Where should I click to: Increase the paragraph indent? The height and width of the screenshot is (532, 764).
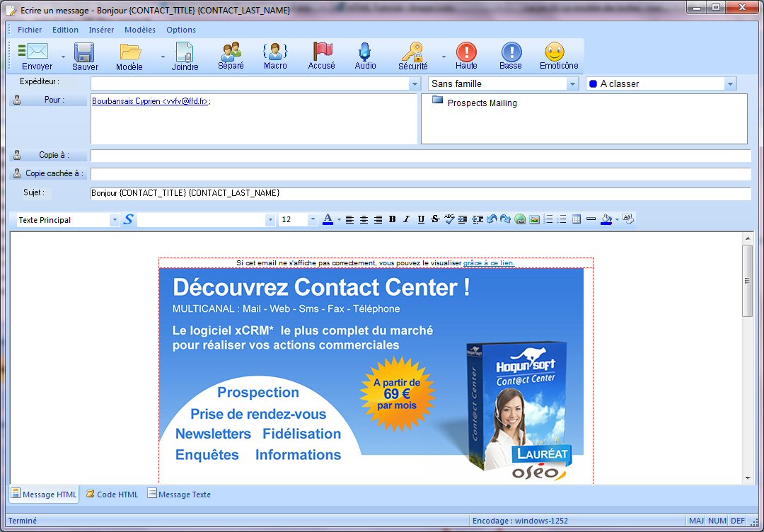tap(463, 220)
